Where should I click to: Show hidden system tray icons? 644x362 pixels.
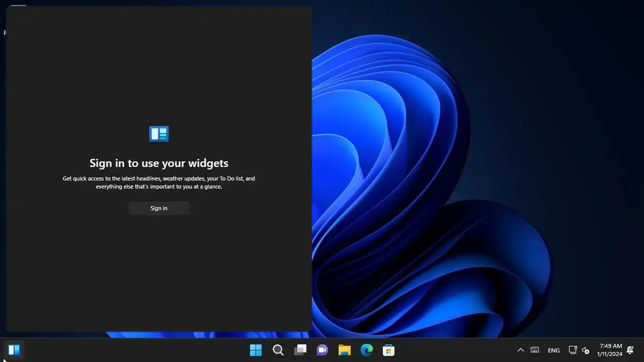[521, 350]
